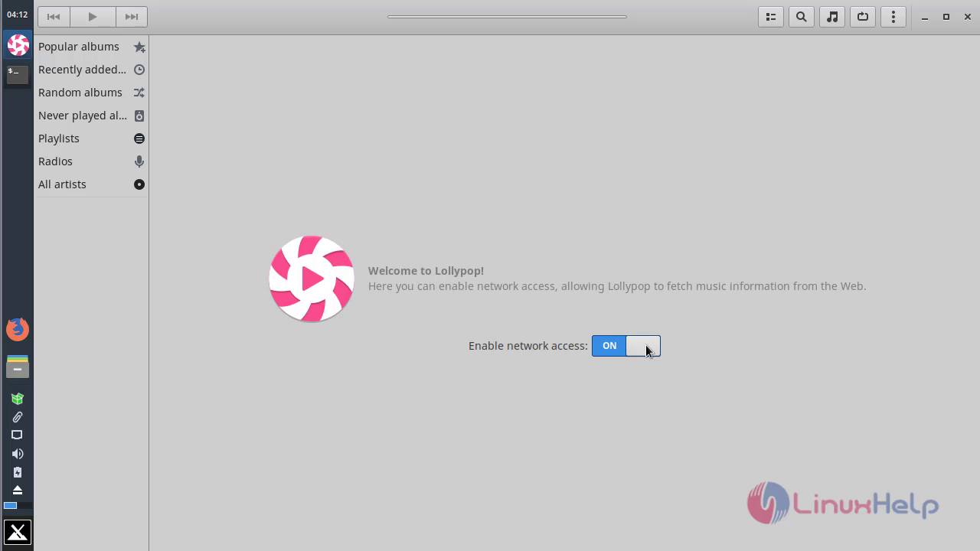The height and width of the screenshot is (551, 980).
Task: Click the Lollypop logo on the welcome screen
Action: click(312, 279)
